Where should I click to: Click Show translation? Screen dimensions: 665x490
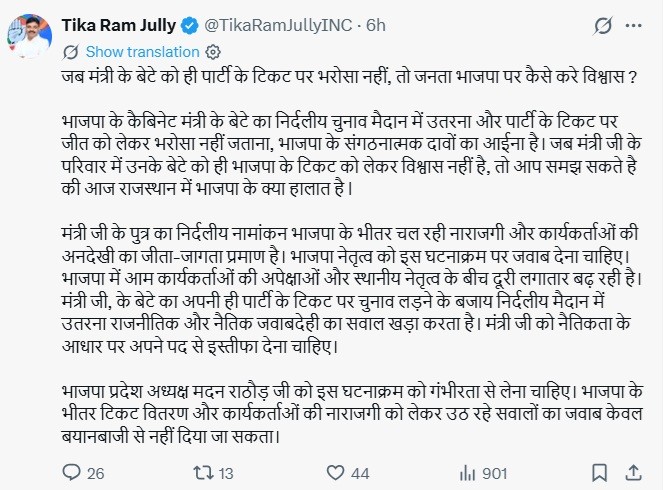(142, 52)
